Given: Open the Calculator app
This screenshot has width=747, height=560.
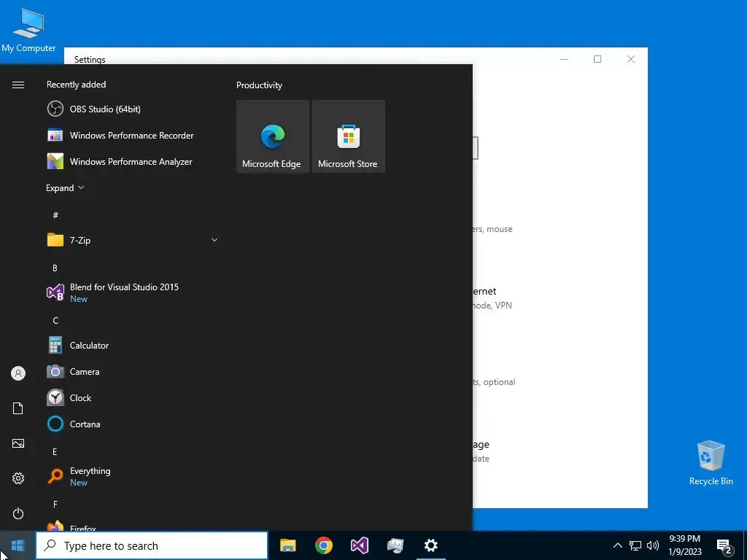Looking at the screenshot, I should [133, 345].
